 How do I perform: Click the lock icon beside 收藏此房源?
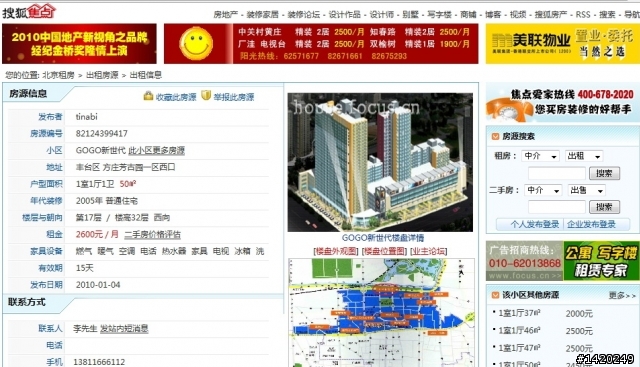pyautogui.click(x=148, y=96)
